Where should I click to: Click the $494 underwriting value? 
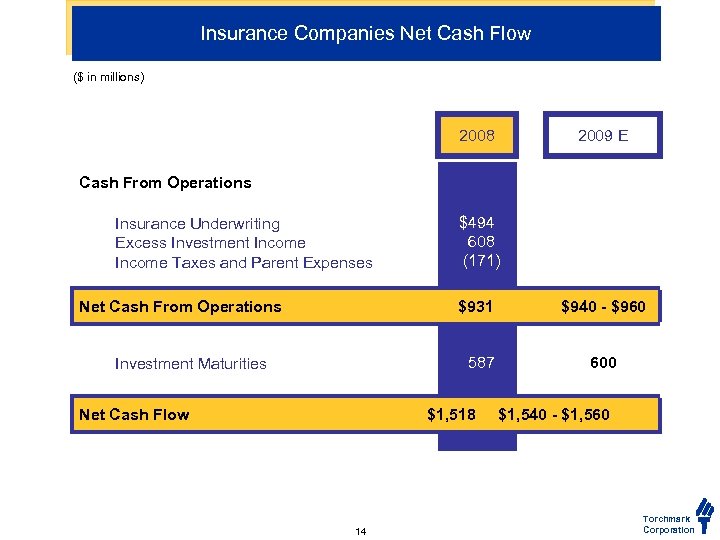[476, 223]
